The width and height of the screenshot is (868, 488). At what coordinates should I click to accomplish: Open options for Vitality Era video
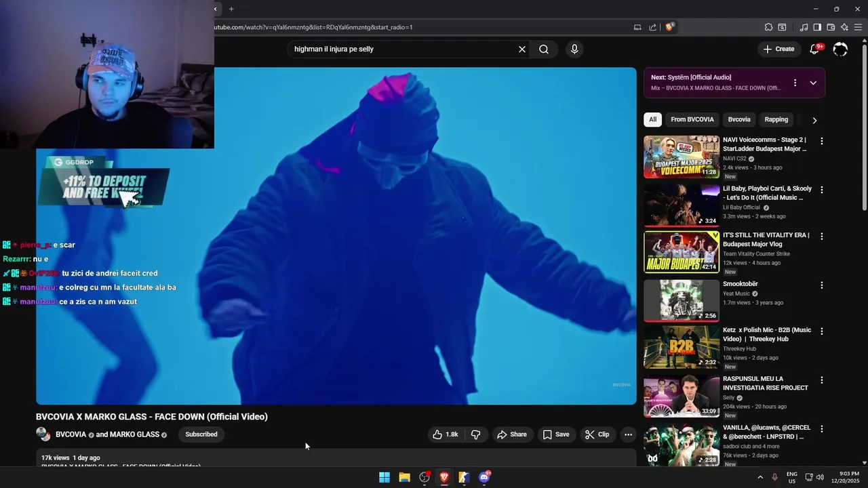(821, 237)
